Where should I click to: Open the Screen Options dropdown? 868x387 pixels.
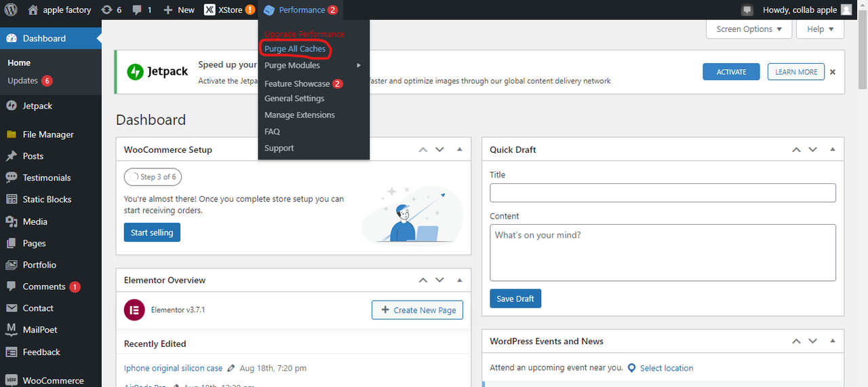coord(749,29)
